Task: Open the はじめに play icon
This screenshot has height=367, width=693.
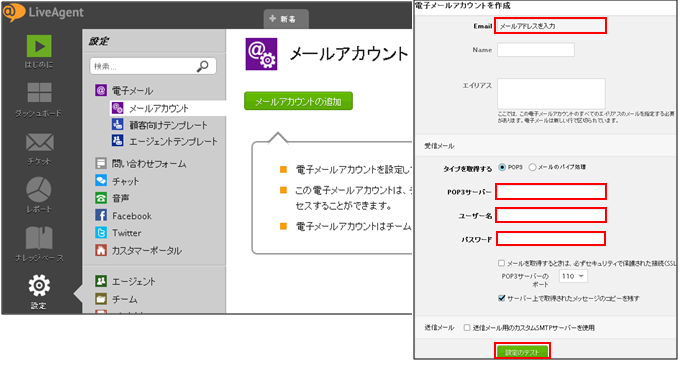Action: click(39, 46)
